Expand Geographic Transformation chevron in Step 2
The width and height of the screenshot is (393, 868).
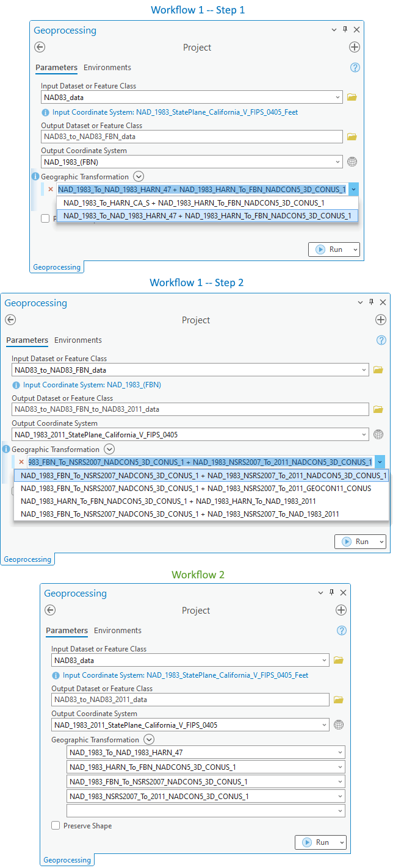[109, 449]
